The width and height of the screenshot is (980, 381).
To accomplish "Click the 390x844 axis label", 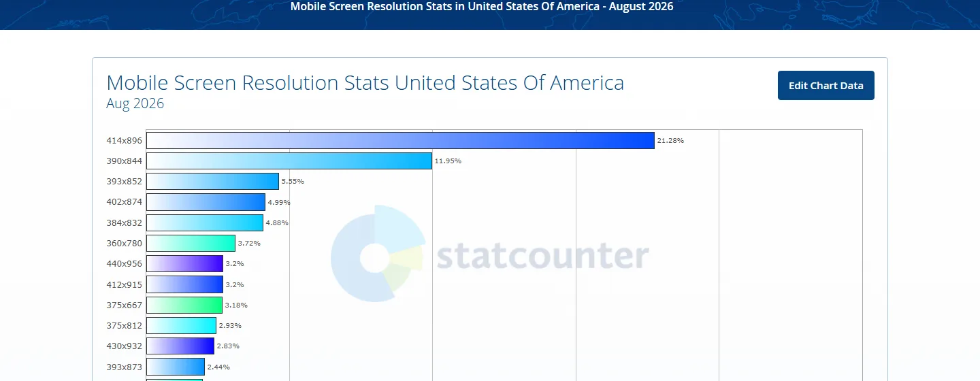I will (x=125, y=161).
